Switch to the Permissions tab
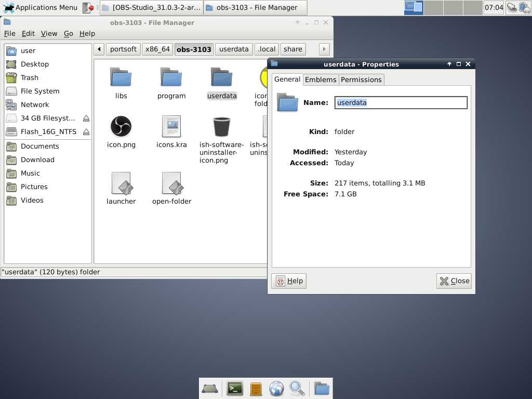 click(361, 79)
